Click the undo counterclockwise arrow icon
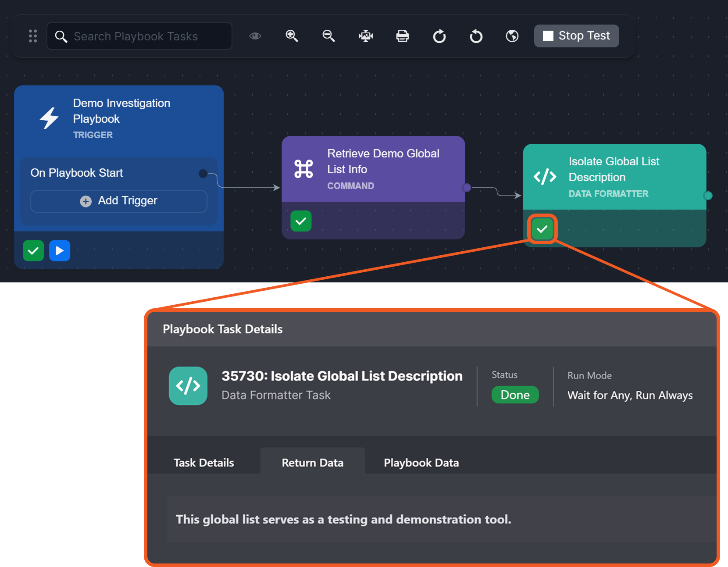728x567 pixels. 476,36
